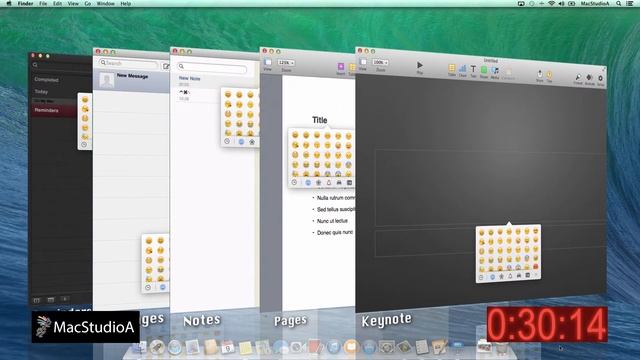Viewport: 640px width, 360px height.
Task: Open Recents tab in Keynote emoji picker
Action: click(x=481, y=277)
